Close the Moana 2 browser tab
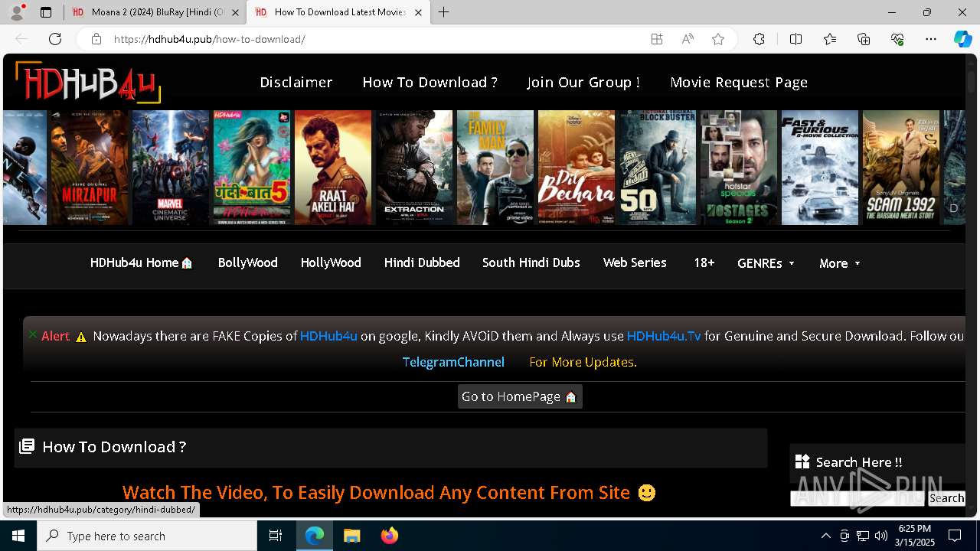This screenshot has width=980, height=551. 235,12
